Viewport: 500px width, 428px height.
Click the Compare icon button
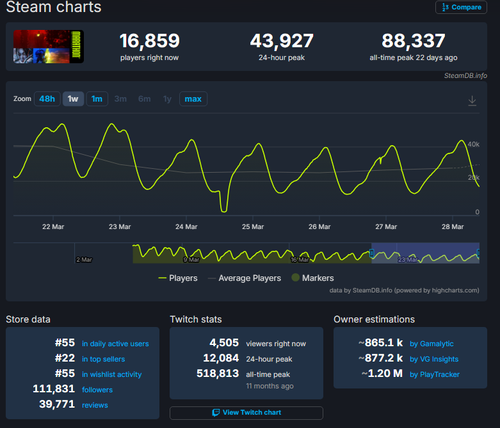pos(461,7)
